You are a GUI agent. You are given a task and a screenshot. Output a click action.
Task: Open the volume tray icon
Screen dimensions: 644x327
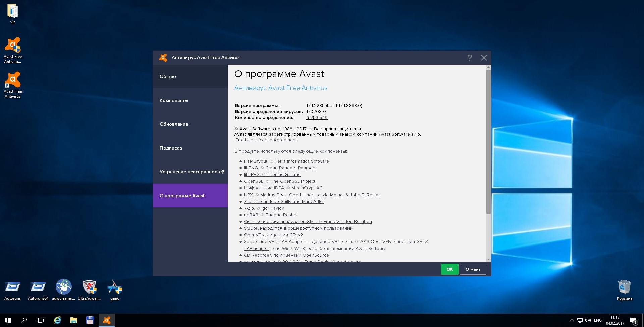coord(588,320)
